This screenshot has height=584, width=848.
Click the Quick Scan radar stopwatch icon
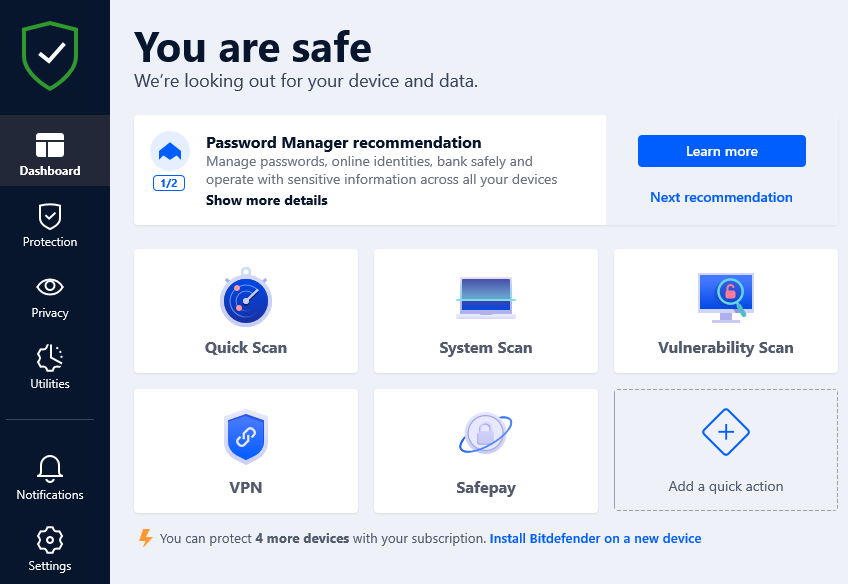click(246, 297)
